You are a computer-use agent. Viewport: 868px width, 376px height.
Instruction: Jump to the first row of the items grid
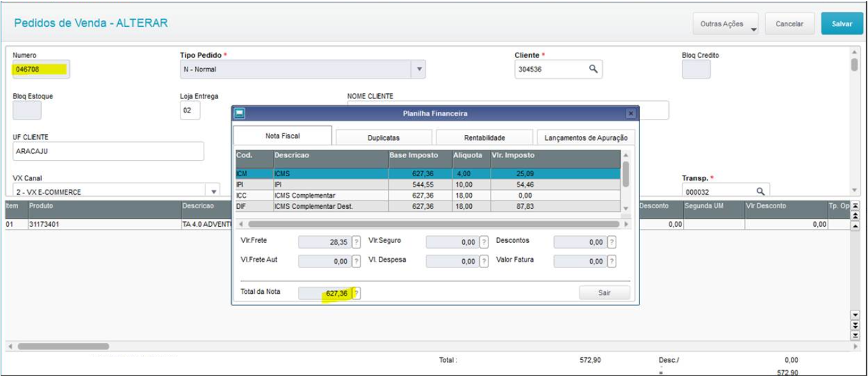[x=855, y=206]
